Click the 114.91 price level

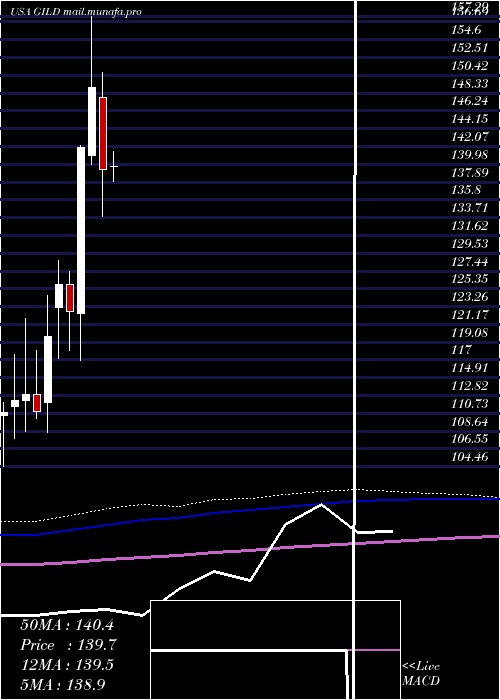tap(469, 368)
